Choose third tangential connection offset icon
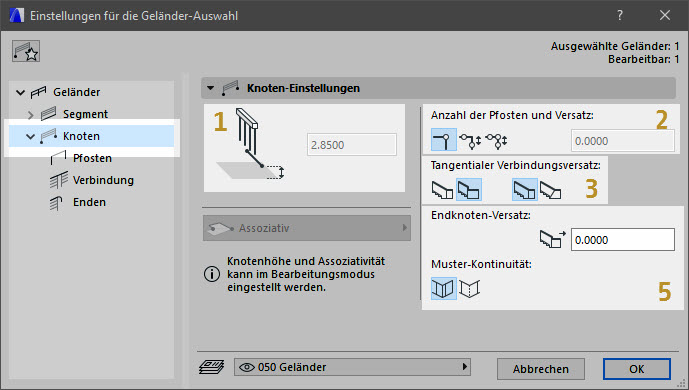 (525, 190)
